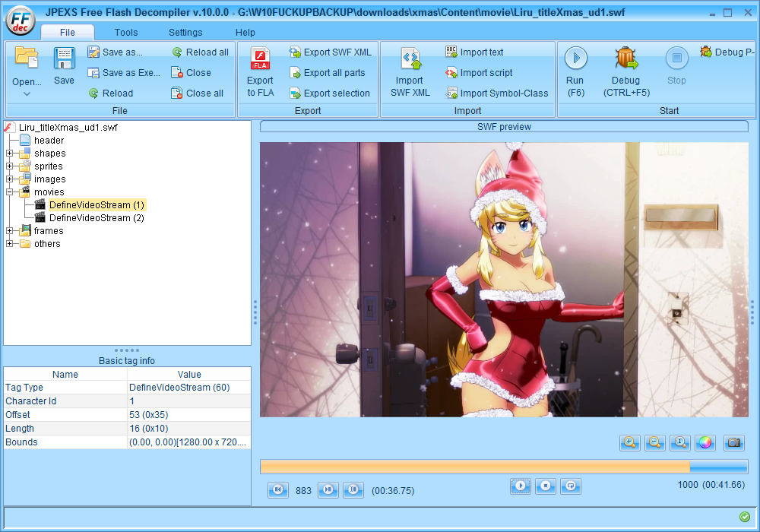The width and height of the screenshot is (760, 532).
Task: Close the current SWF file
Action: point(191,73)
